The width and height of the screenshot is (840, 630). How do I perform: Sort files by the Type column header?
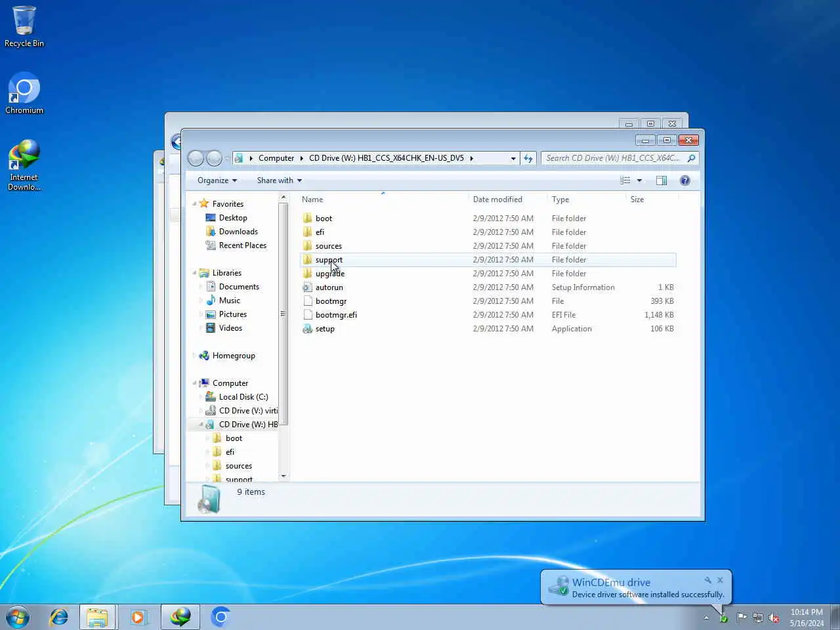click(587, 199)
